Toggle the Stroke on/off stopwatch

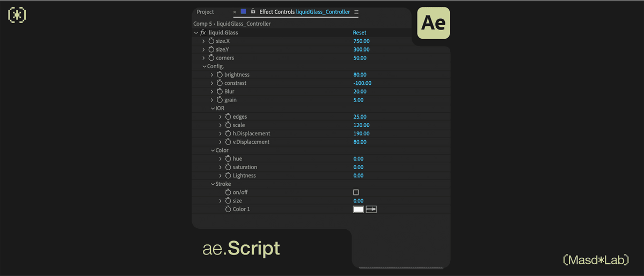coord(228,192)
